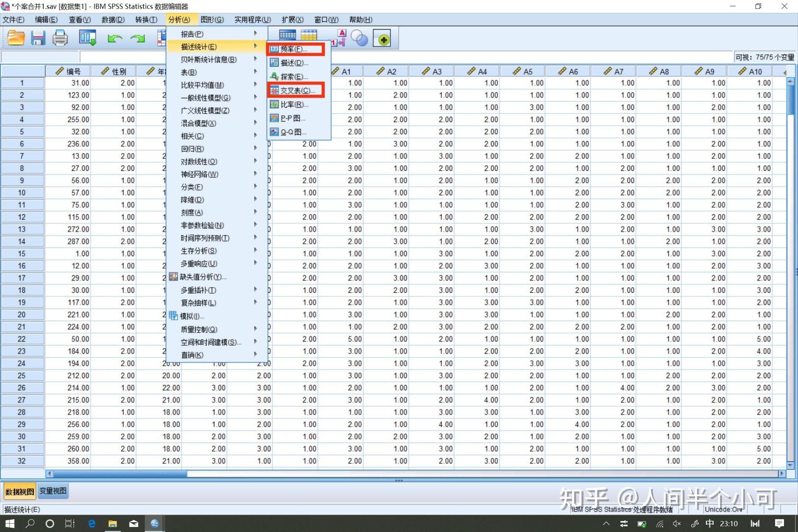Screen dimensions: 798x532
Task: Select the 编号 column header
Action: pos(68,71)
